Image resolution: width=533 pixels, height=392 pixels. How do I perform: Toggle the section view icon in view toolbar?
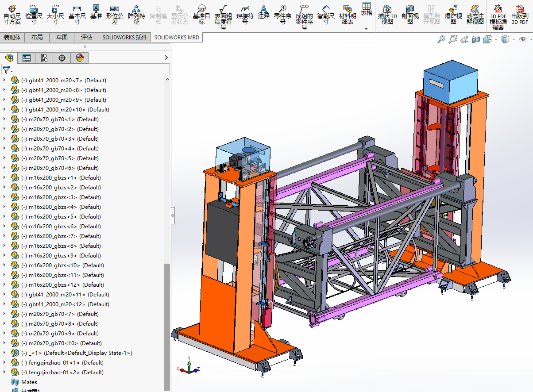coord(476,40)
